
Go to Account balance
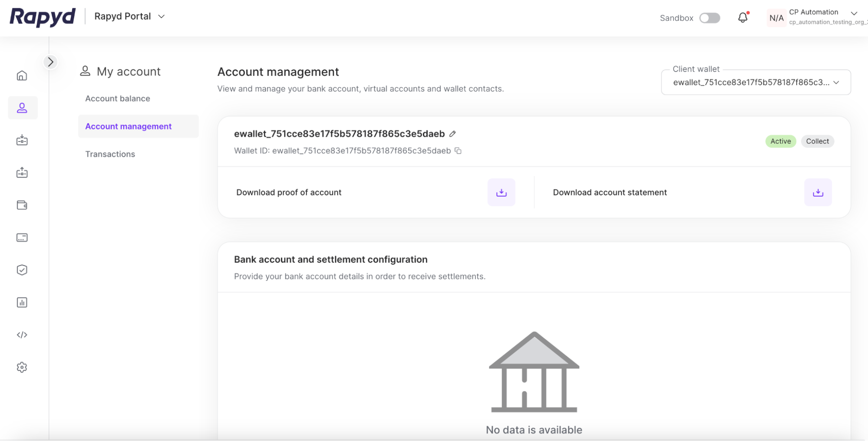tap(117, 98)
